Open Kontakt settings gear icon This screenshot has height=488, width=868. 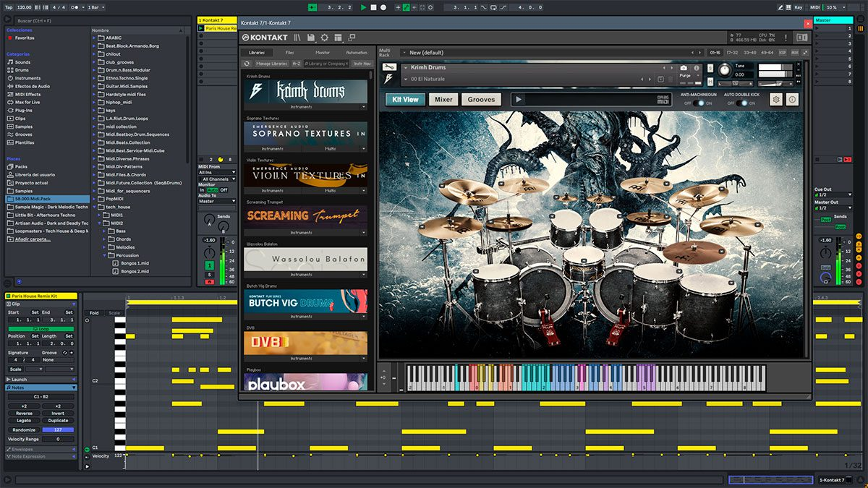point(324,38)
